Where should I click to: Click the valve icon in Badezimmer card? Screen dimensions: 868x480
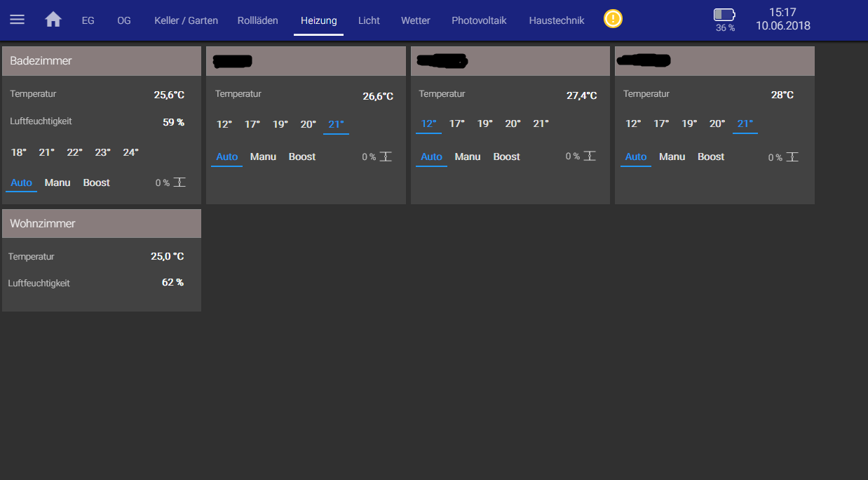[179, 182]
